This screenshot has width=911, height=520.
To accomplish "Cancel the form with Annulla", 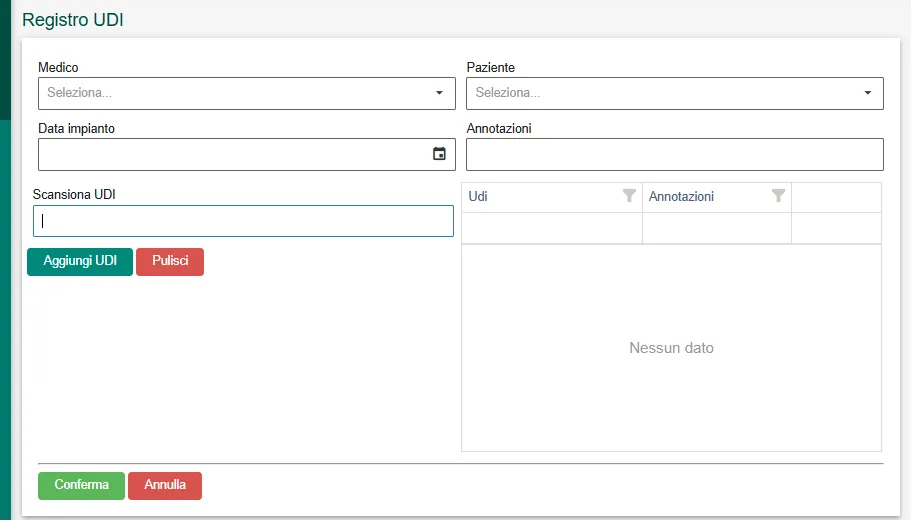I will (x=165, y=485).
